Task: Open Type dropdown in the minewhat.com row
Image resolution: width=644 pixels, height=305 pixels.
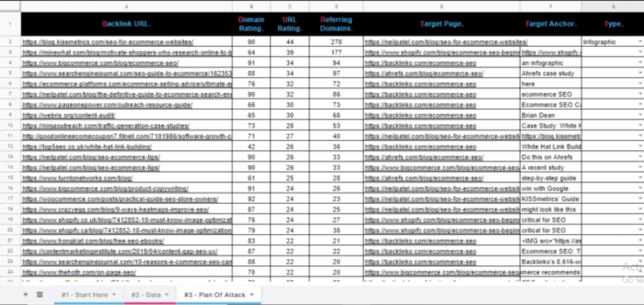Action: click(x=640, y=52)
